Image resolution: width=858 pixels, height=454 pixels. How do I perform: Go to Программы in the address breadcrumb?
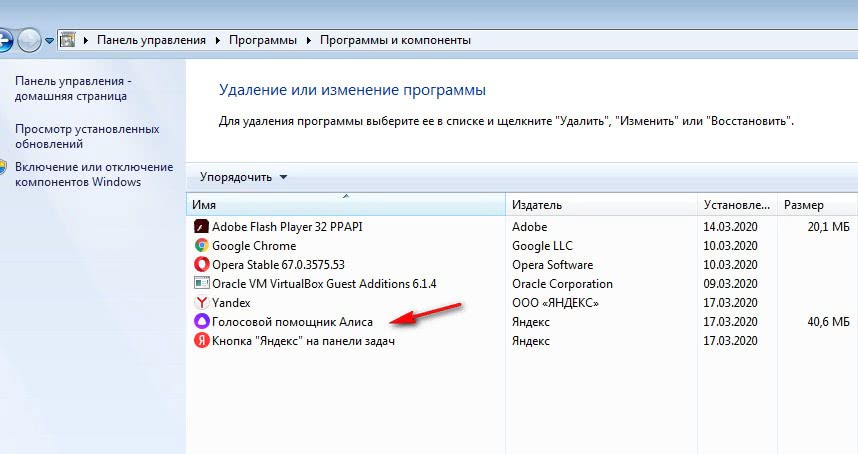click(x=261, y=41)
